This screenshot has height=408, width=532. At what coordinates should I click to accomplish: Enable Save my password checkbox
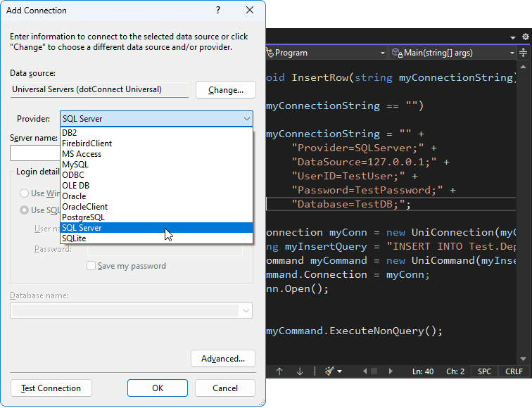(x=91, y=266)
